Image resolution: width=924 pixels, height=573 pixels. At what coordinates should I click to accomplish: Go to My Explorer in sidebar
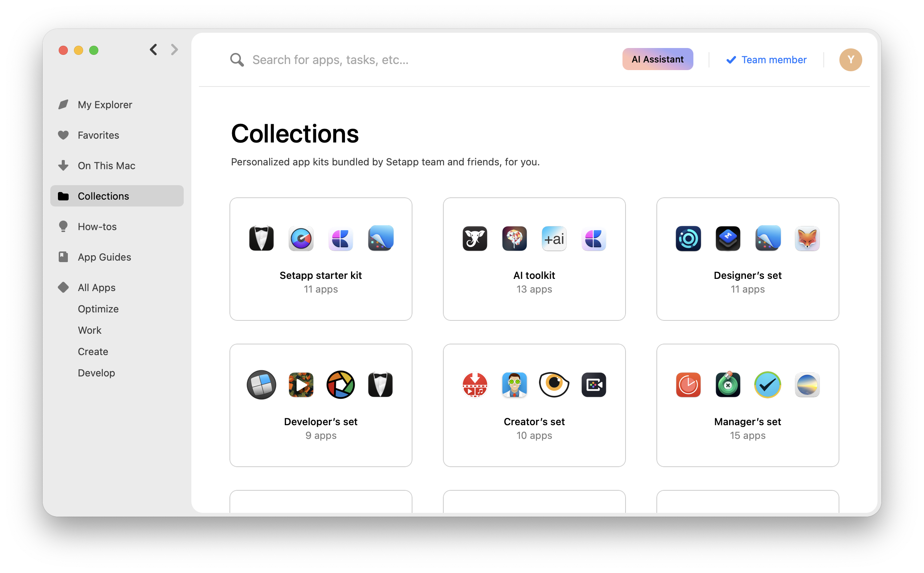(x=105, y=105)
